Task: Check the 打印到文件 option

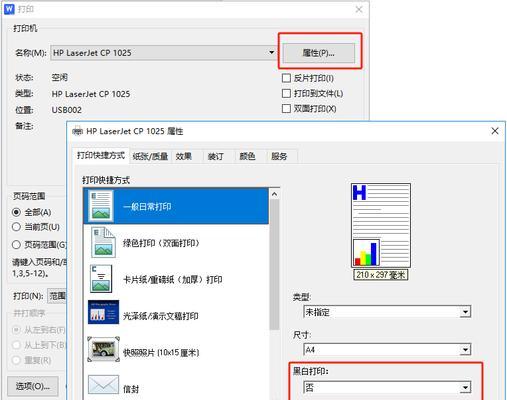Action: click(286, 93)
